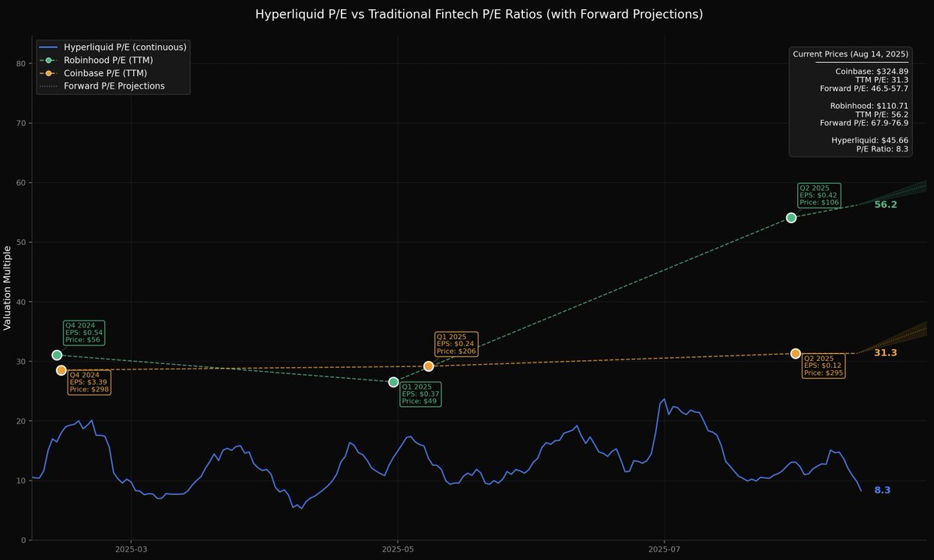Click the green Q4 2024 EPS $0.54 annotation box
The height and width of the screenshot is (560, 934).
[x=84, y=332]
